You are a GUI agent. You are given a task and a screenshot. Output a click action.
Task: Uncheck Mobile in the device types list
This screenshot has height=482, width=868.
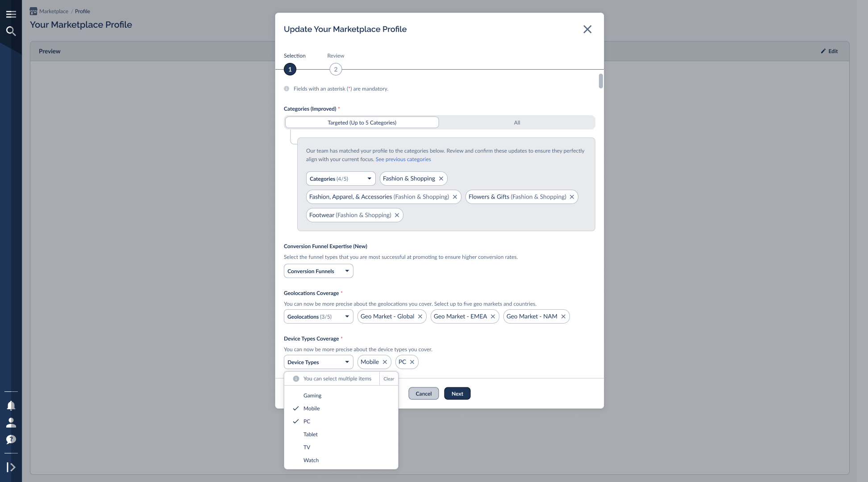(x=311, y=408)
